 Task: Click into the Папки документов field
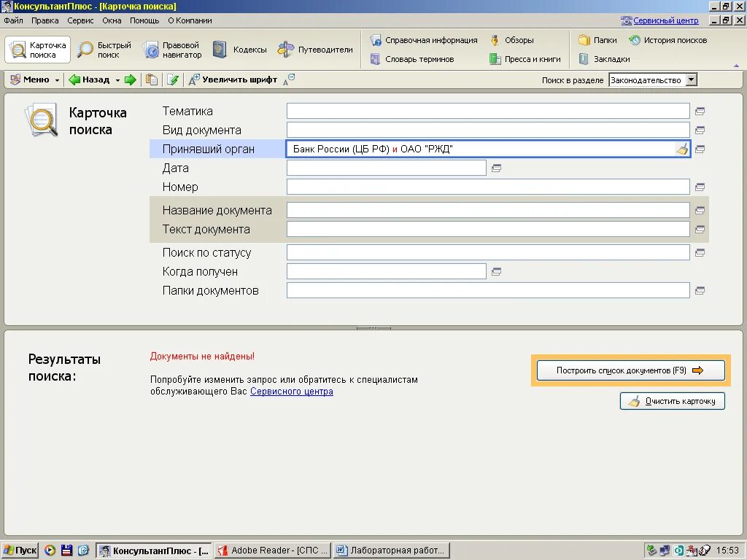488,290
